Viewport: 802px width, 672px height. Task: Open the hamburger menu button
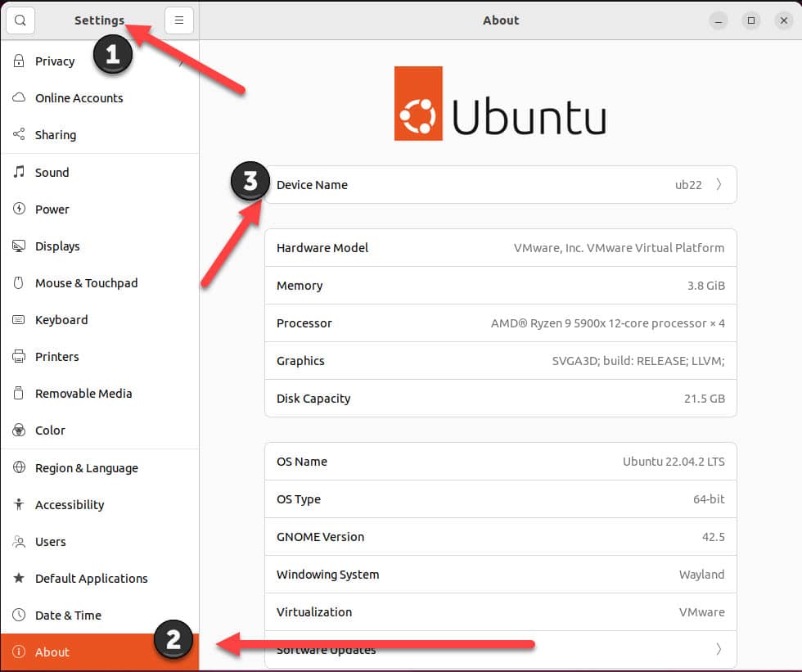[x=179, y=20]
